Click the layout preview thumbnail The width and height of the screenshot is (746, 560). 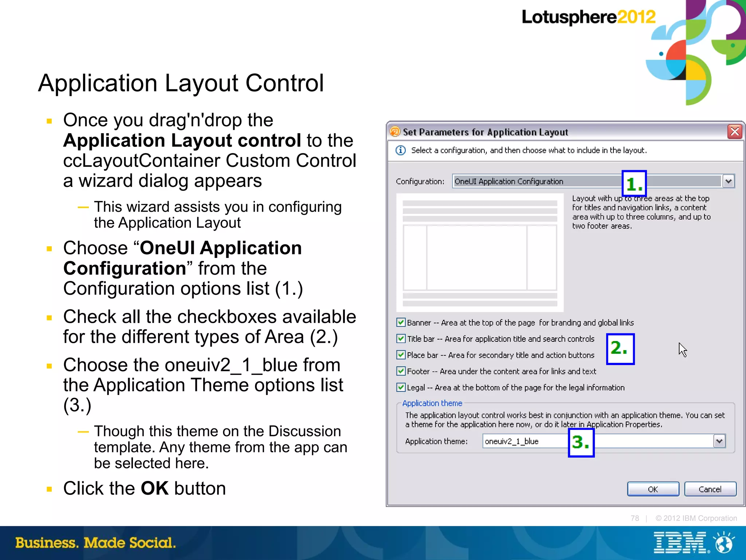480,253
